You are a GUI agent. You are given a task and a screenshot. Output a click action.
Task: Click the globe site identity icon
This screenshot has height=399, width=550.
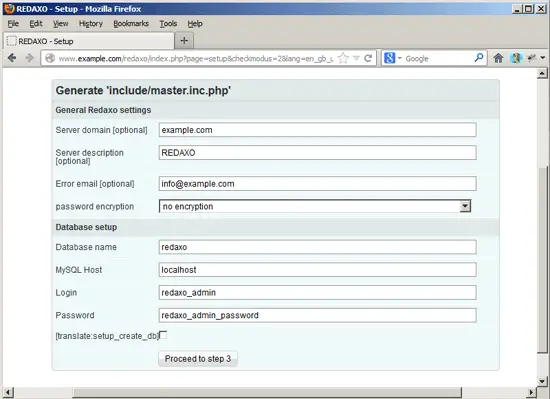tap(50, 58)
